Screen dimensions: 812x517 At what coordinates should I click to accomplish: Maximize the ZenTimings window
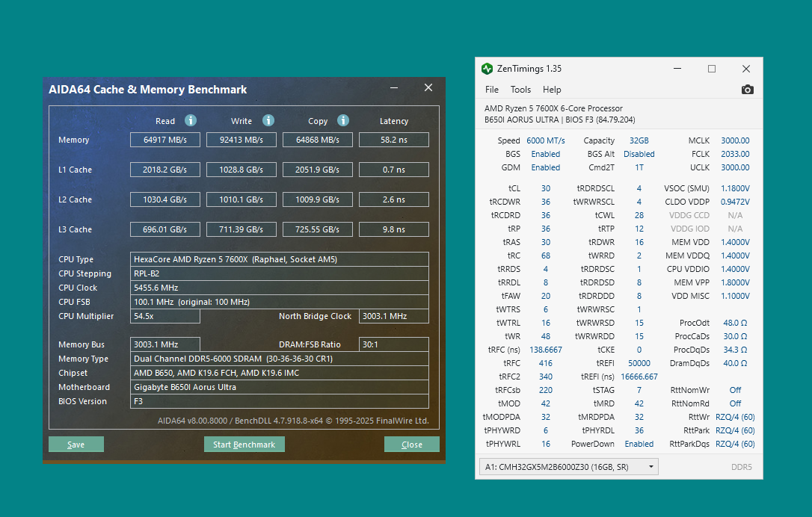click(712, 69)
